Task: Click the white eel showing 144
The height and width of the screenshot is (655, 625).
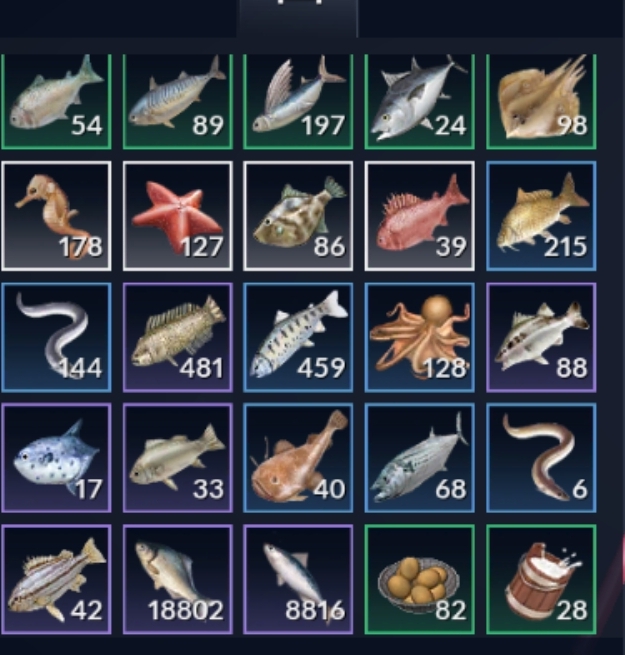Action: pos(56,338)
